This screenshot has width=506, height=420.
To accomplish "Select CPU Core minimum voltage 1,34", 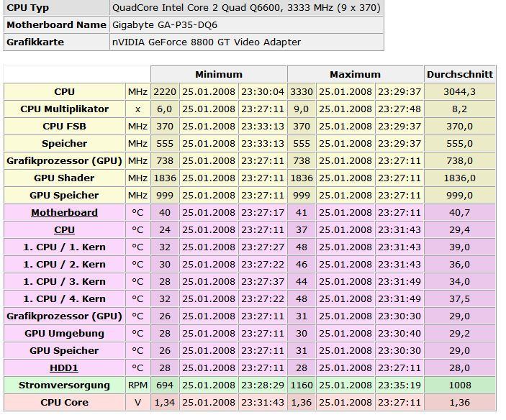I will (x=165, y=402).
